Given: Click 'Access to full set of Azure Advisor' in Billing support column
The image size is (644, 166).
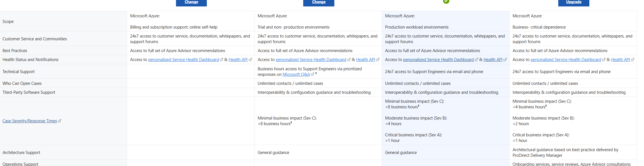Looking at the screenshot, I should tap(178, 51).
